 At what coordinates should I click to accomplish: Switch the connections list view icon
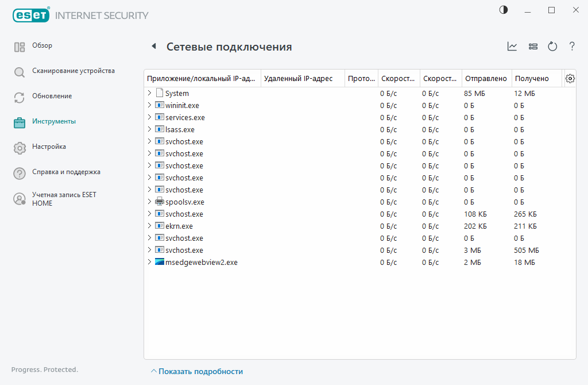point(533,46)
